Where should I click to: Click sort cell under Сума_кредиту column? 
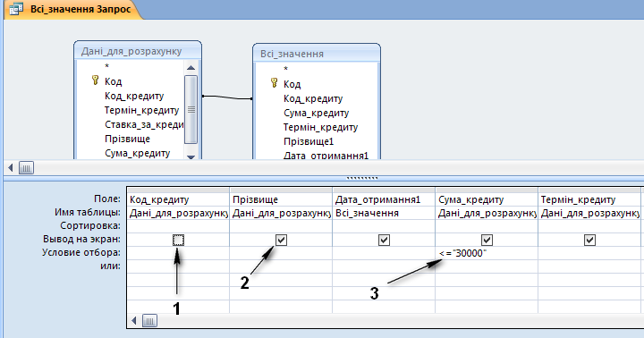487,226
